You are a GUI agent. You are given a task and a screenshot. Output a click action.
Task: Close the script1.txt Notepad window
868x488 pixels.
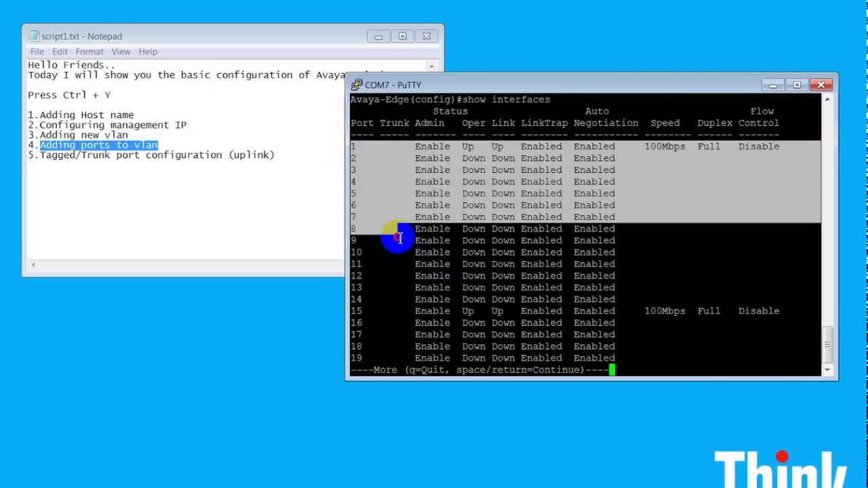point(427,37)
